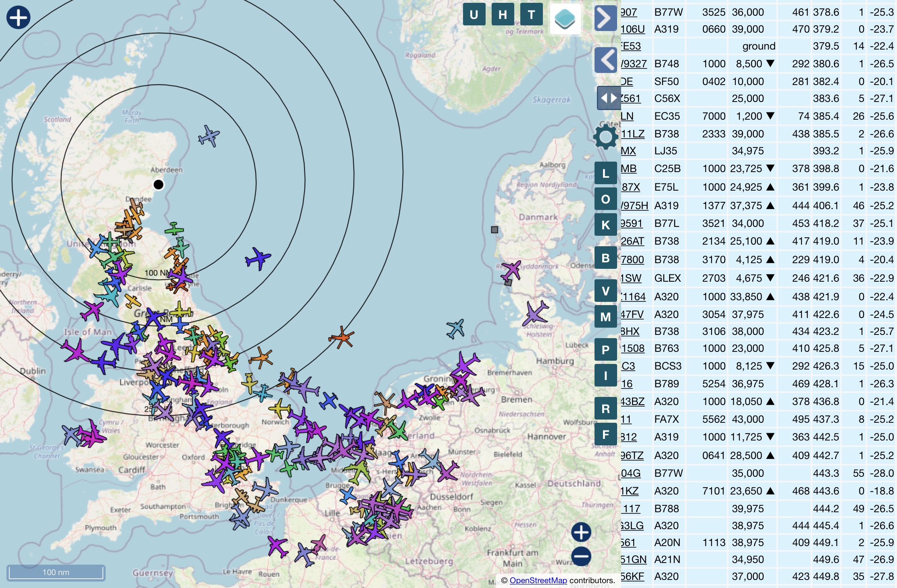This screenshot has width=897, height=588.
Task: Open the settings gear icon
Action: [x=605, y=137]
